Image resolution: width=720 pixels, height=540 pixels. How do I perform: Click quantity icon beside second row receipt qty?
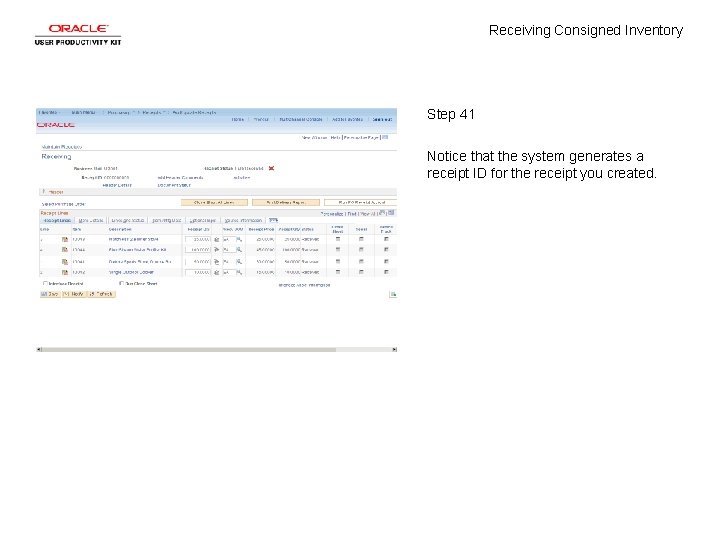[x=217, y=250]
